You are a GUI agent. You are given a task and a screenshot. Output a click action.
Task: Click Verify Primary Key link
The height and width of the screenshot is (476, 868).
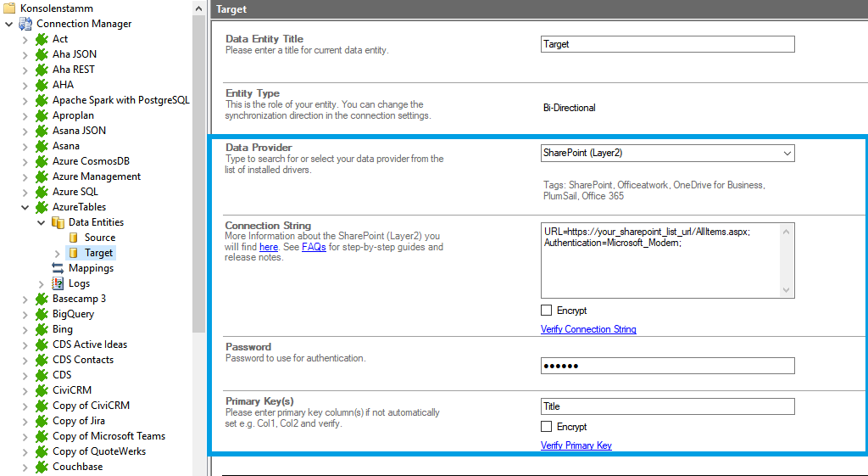(x=576, y=445)
